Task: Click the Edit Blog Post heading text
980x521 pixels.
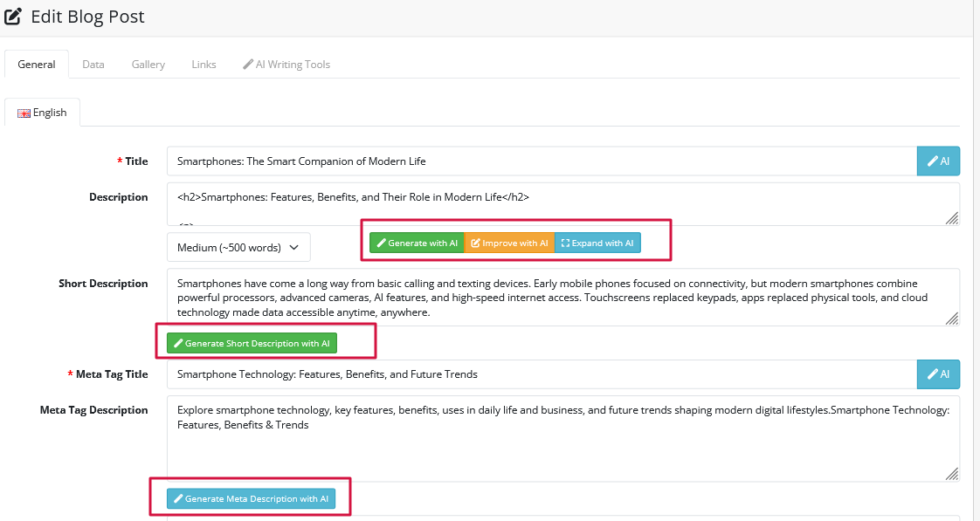Action: pyautogui.click(x=87, y=17)
